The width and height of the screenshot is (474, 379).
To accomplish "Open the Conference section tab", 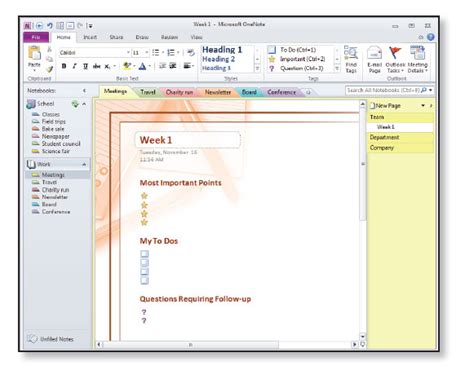I will pos(282,92).
